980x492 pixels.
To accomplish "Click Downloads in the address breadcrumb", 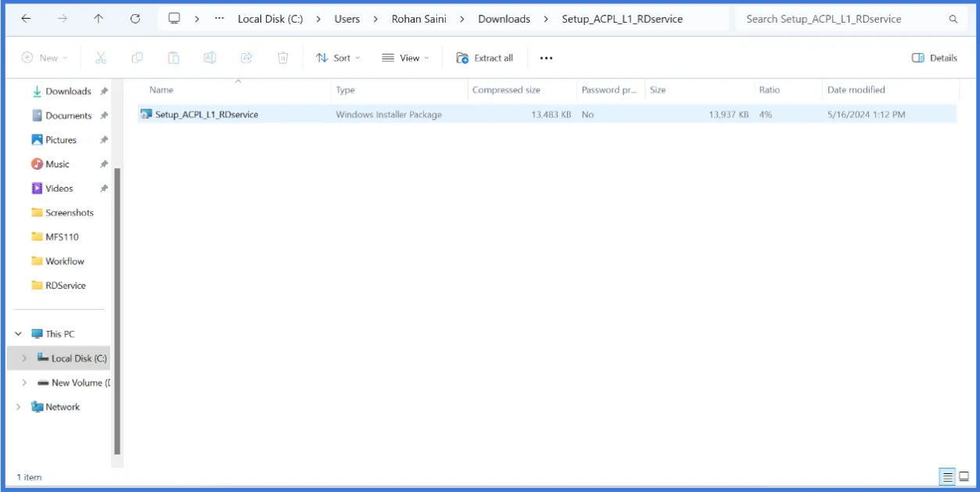I will coord(504,19).
